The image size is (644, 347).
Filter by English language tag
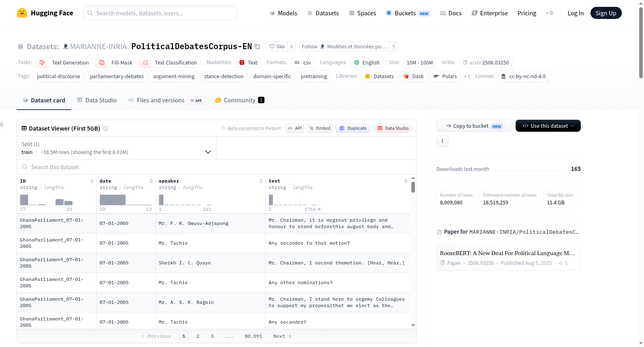(366, 62)
